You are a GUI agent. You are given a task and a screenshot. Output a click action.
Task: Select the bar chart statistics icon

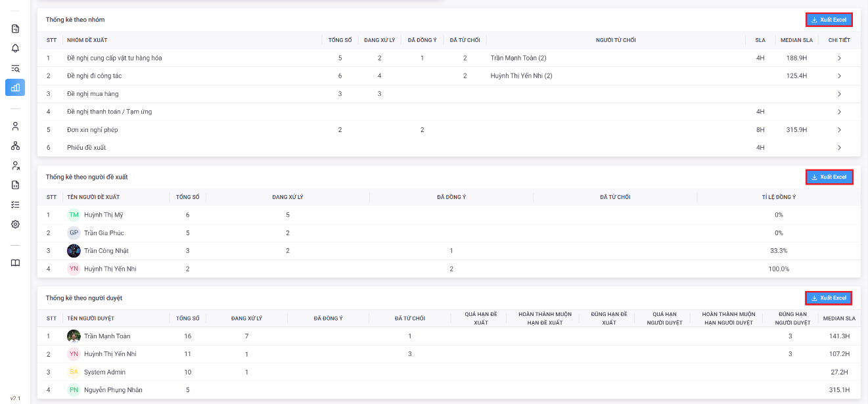coord(15,87)
